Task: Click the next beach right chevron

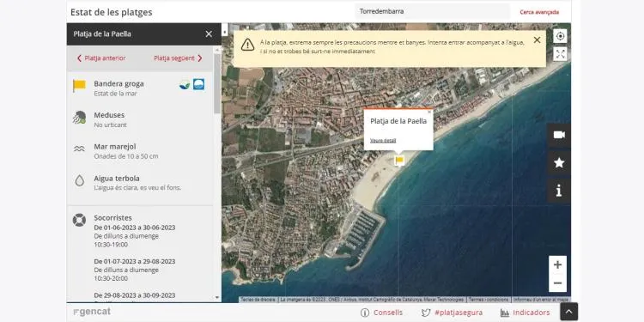Action: [x=200, y=58]
